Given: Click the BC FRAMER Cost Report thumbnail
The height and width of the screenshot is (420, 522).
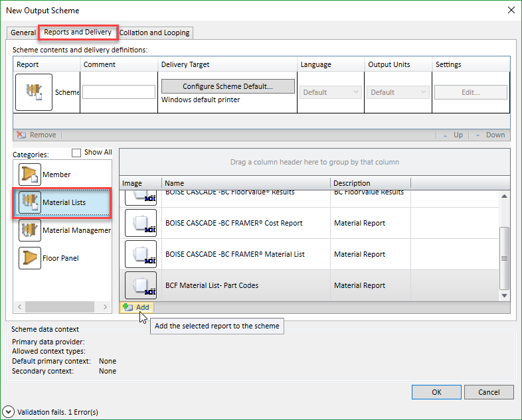Looking at the screenshot, I should [141, 223].
